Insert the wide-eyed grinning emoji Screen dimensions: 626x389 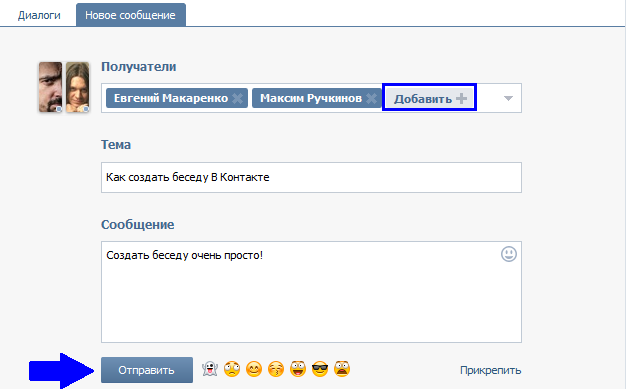(298, 369)
